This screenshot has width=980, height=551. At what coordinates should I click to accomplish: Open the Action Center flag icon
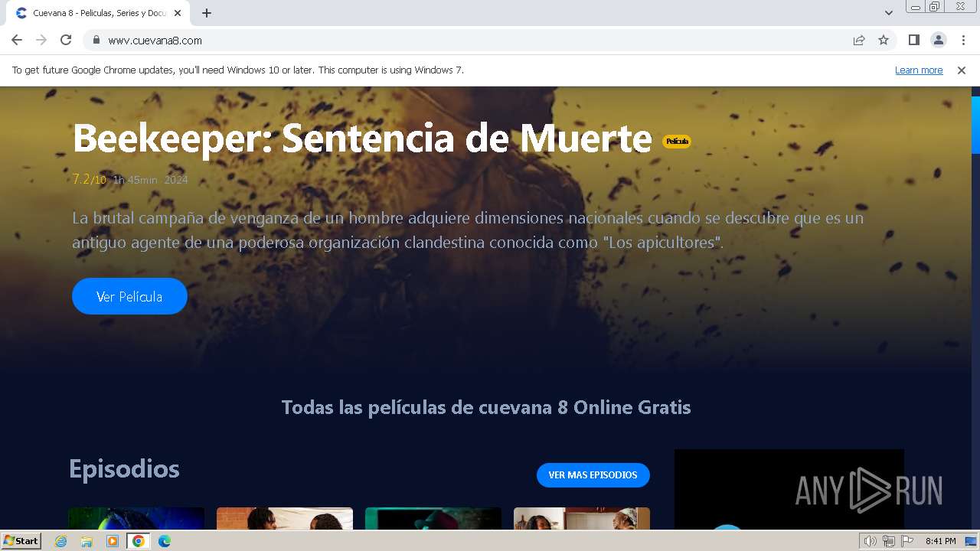click(907, 541)
